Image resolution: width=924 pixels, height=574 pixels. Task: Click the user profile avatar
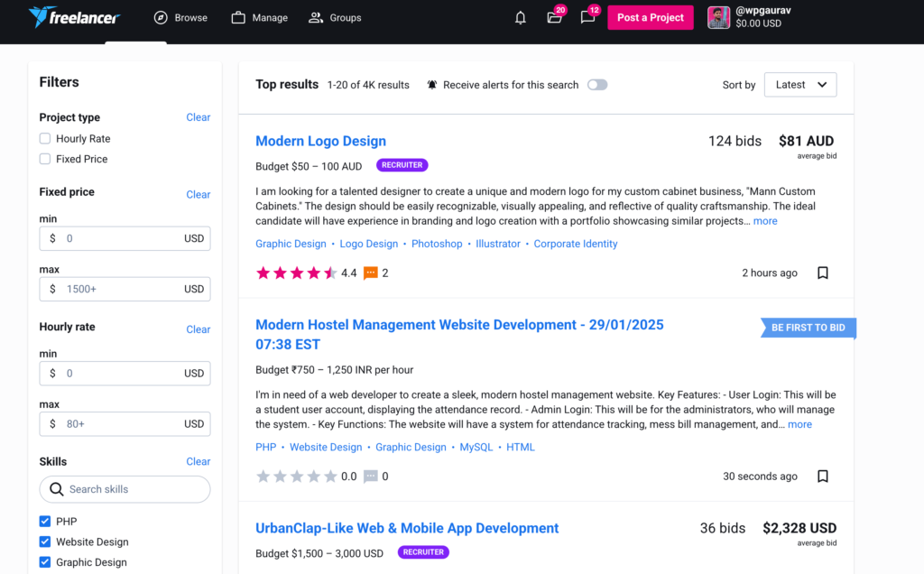(x=718, y=17)
